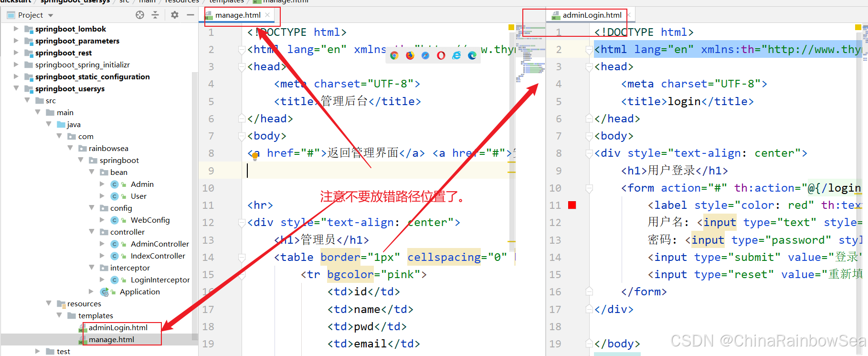Expand the springboot_rest module

[x=16, y=53]
